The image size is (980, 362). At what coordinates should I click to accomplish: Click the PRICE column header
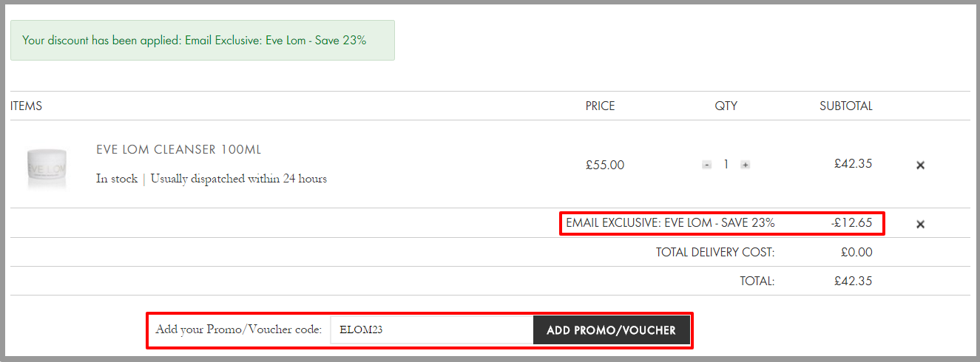coord(600,106)
